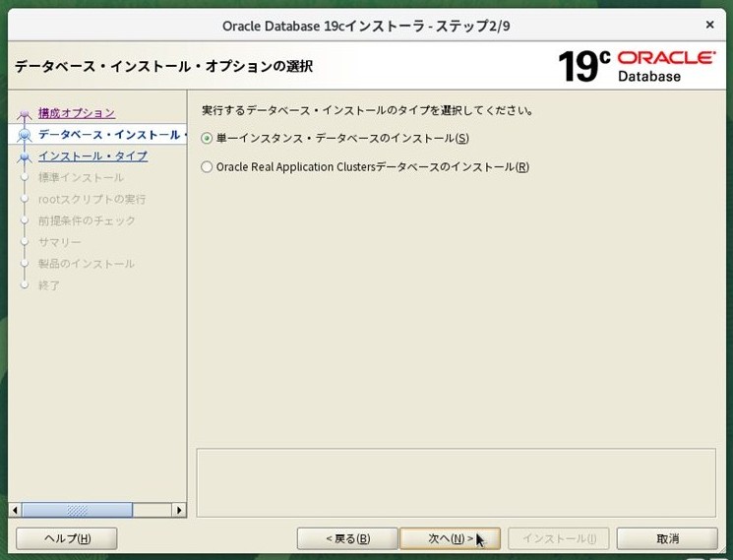Click the 製品のインストール step label
The width and height of the screenshot is (733, 560).
point(87,264)
